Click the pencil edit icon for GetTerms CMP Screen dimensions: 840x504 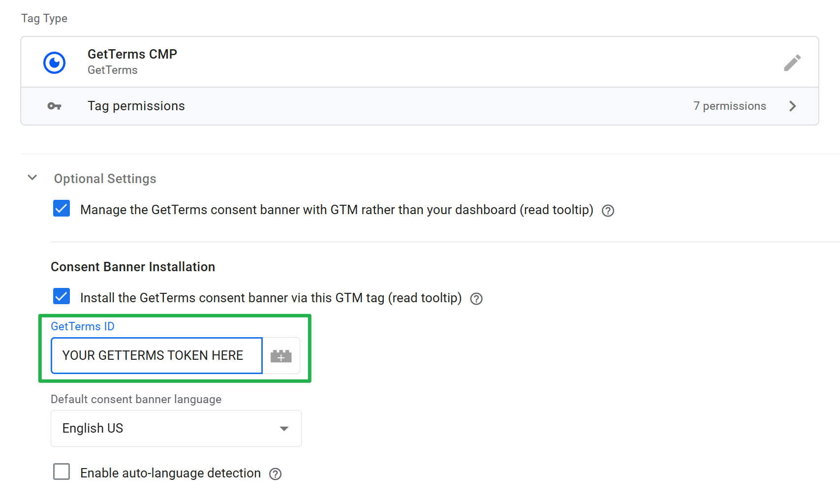[x=792, y=63]
